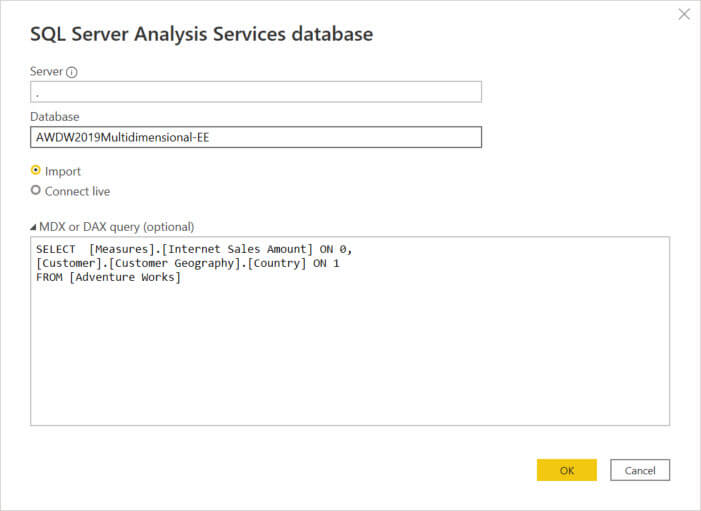Click the FROM [Adventure Works] line
The width and height of the screenshot is (701, 511).
(108, 277)
